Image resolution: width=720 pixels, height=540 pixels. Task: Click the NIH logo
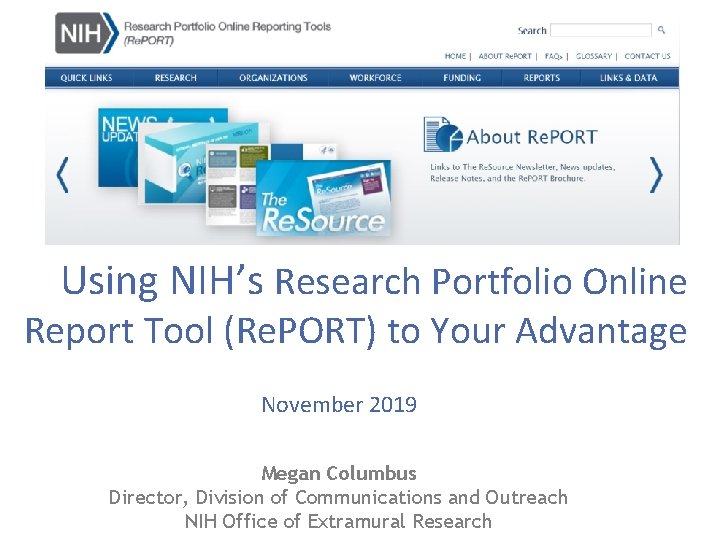[x=87, y=33]
